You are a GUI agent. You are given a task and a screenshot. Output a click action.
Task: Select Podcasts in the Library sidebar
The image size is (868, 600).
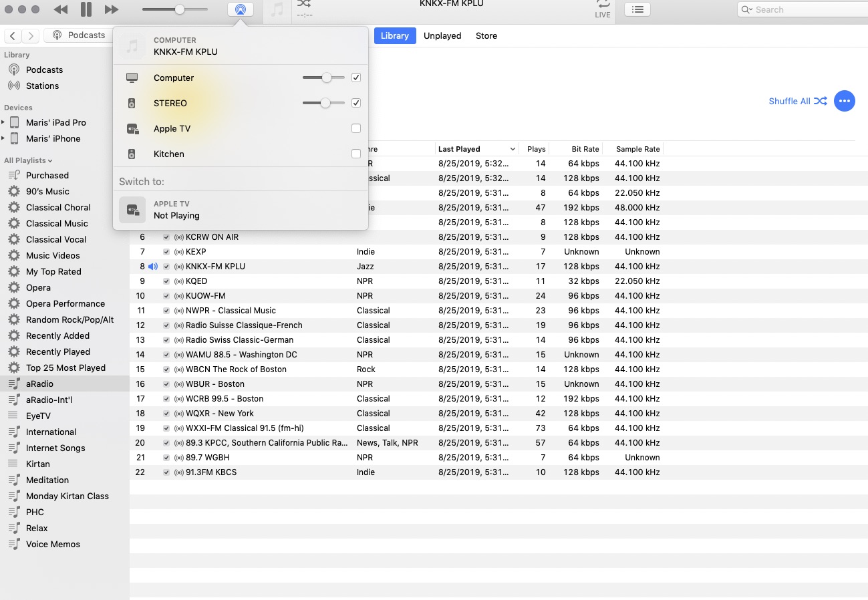44,69
